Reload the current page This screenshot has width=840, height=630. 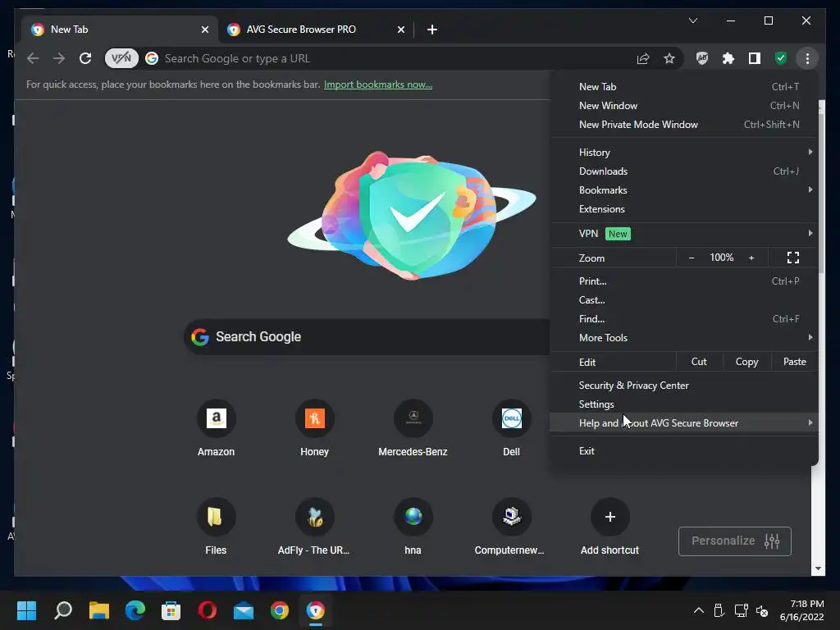point(85,58)
